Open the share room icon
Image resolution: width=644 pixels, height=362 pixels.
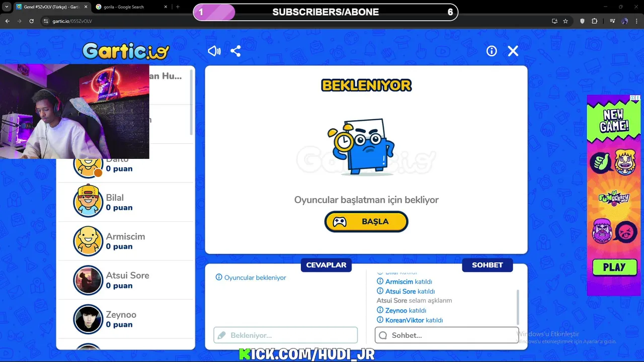235,51
